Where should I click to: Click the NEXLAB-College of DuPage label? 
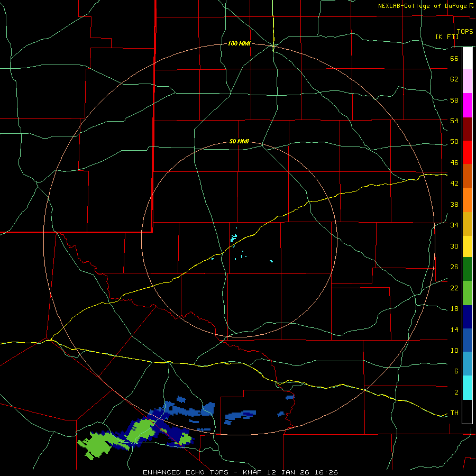tap(423, 6)
